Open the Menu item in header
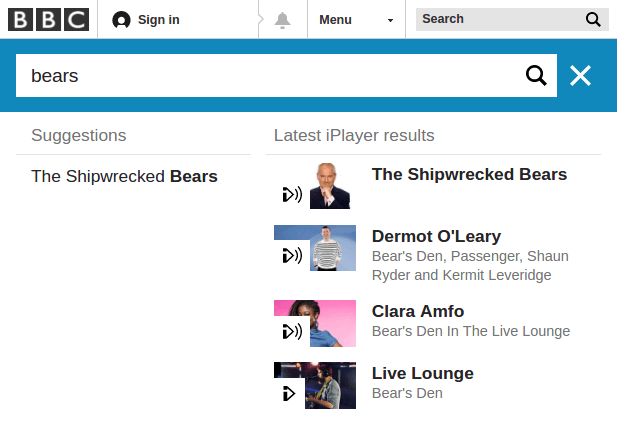Screen dimensions: 617x432 [335, 20]
